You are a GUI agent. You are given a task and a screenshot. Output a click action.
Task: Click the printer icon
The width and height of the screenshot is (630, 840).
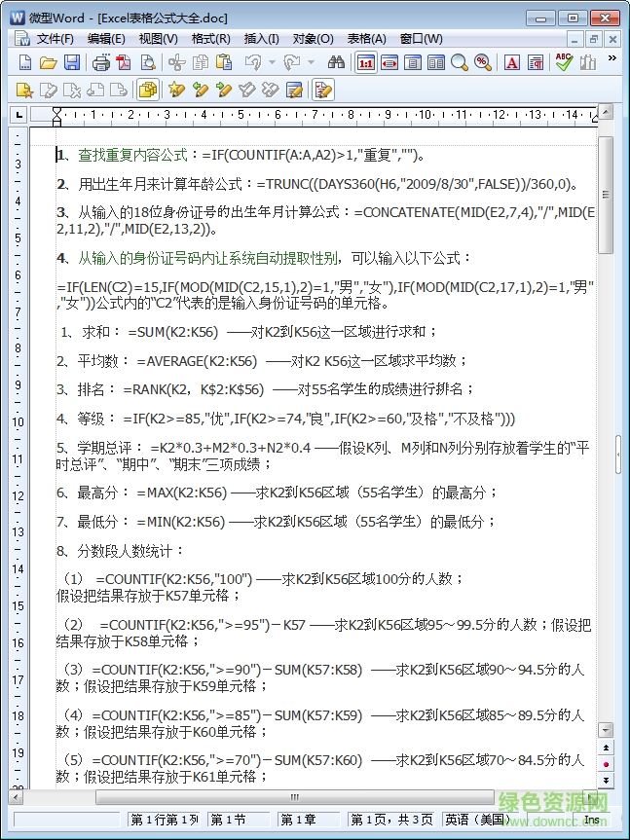point(100,62)
